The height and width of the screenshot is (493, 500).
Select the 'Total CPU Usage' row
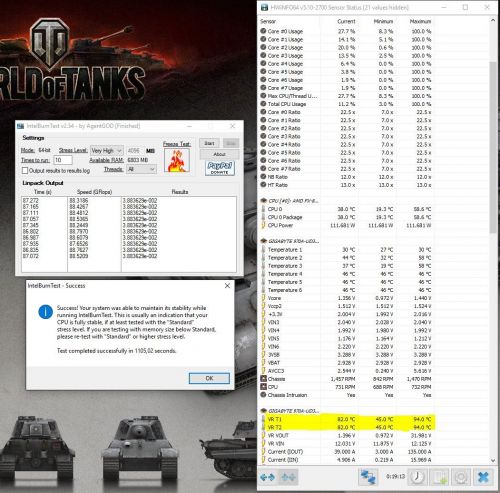click(346, 104)
